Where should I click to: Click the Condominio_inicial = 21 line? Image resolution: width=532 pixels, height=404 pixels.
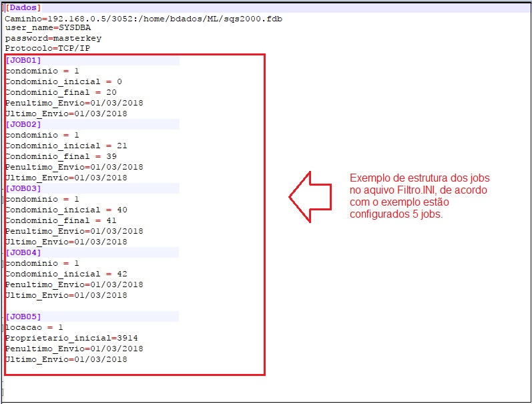pyautogui.click(x=66, y=146)
